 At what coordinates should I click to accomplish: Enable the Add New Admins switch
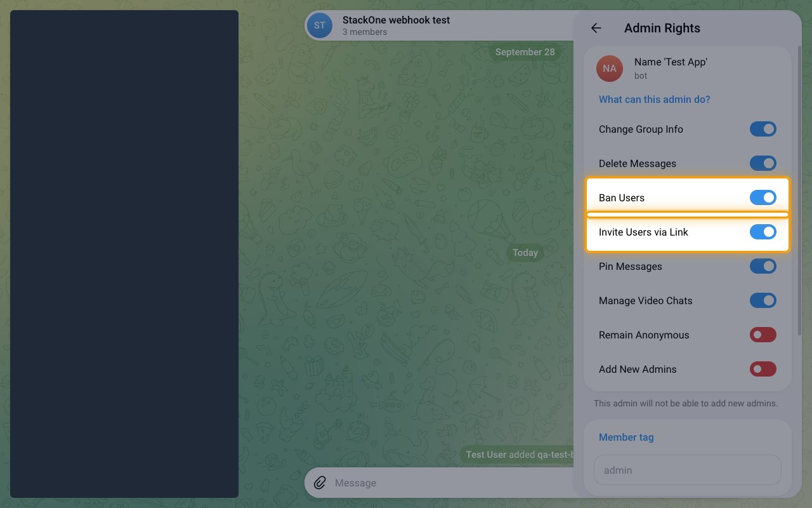763,369
